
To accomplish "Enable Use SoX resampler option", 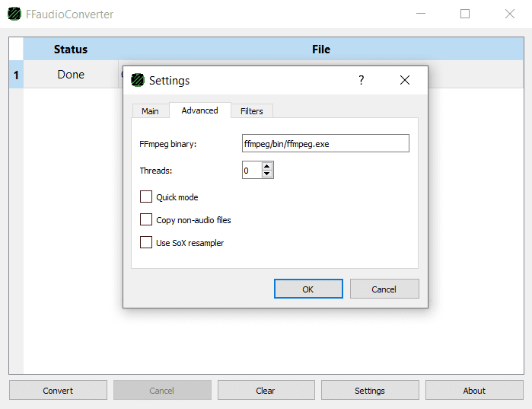I will tap(146, 243).
